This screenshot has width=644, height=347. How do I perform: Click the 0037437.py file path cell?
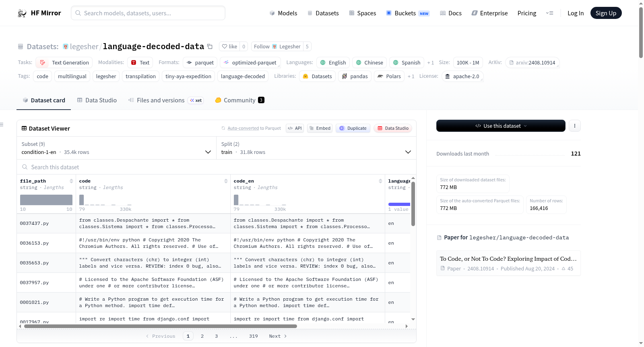(x=46, y=223)
